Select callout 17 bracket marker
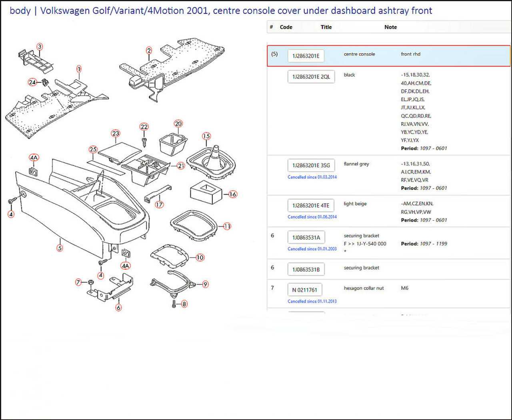Screen dimensions: 512x420 (x=159, y=204)
